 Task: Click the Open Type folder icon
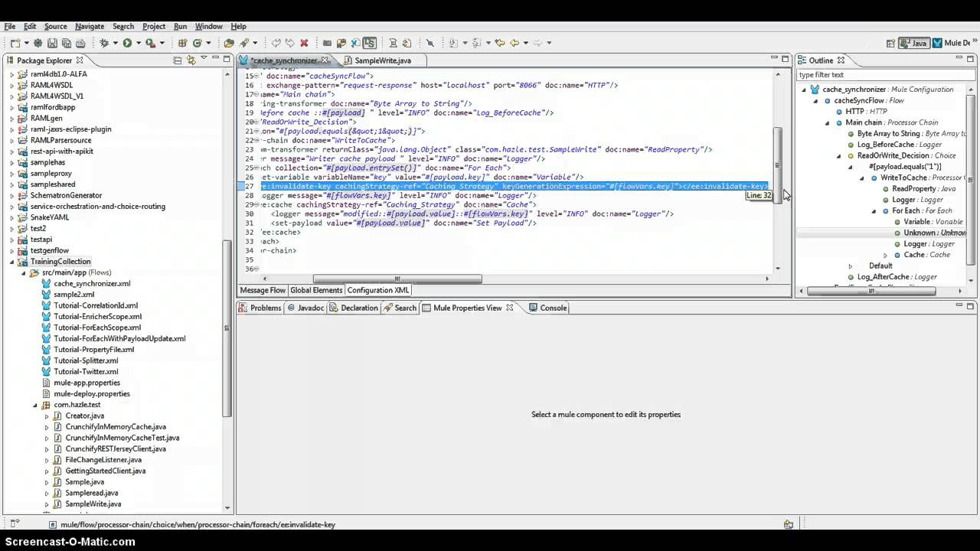229,43
